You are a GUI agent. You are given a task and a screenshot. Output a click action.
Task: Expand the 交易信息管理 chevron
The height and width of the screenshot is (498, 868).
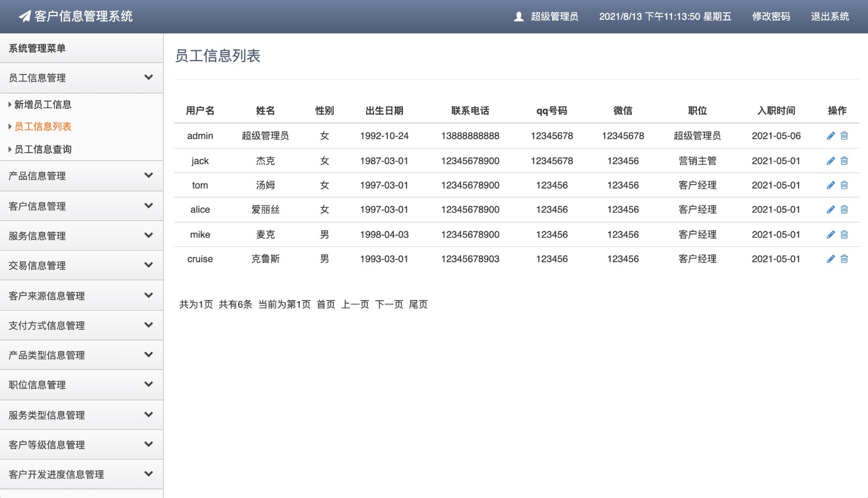click(x=149, y=265)
